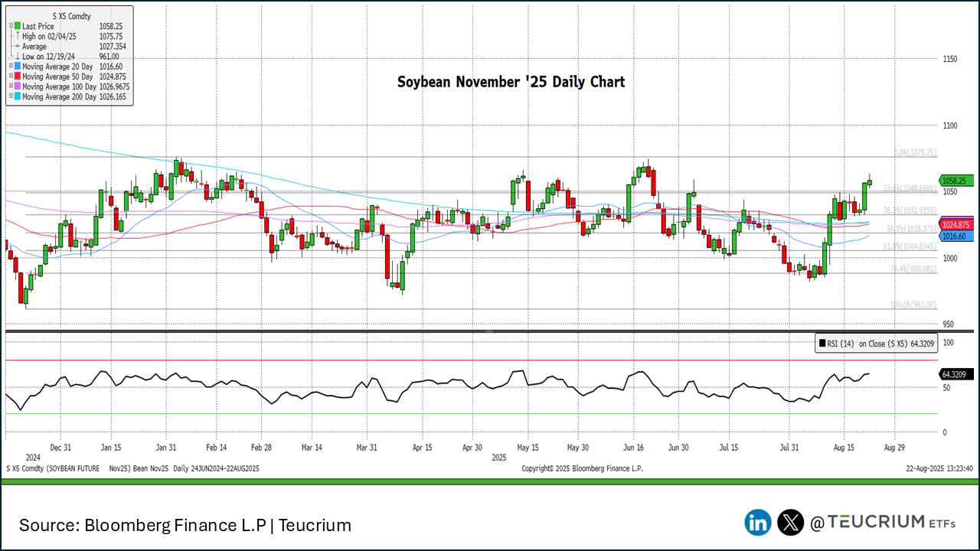Select the 20 Day value 1016.60 in legend
Image resolution: width=980 pixels, height=551 pixels.
coord(111,67)
